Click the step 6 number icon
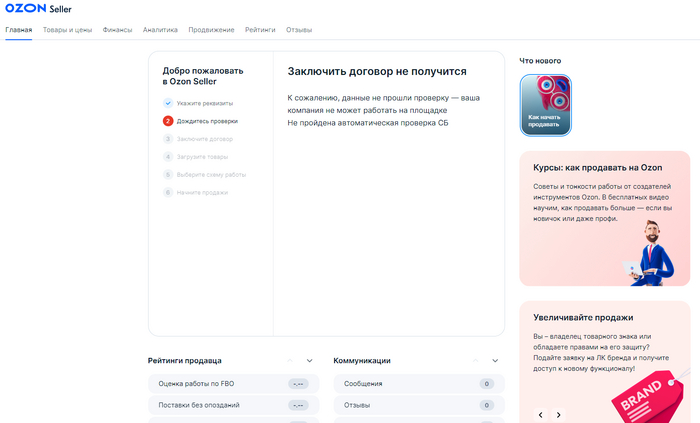 [x=168, y=192]
